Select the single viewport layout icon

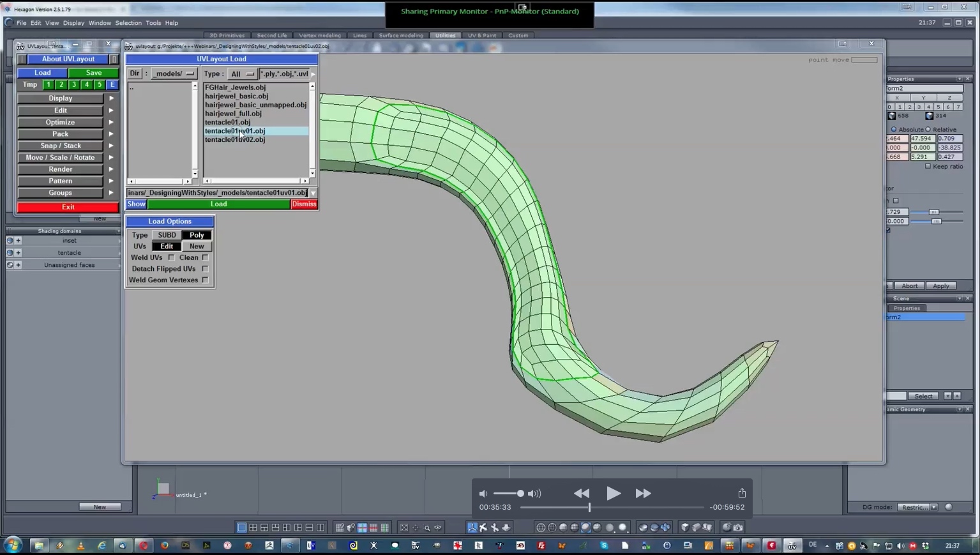coord(241,528)
